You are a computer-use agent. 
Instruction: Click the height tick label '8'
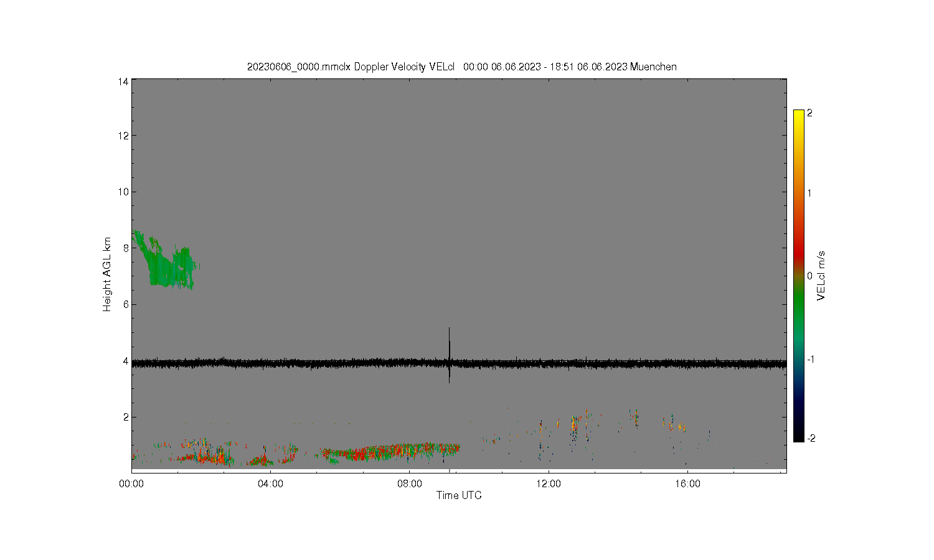126,248
